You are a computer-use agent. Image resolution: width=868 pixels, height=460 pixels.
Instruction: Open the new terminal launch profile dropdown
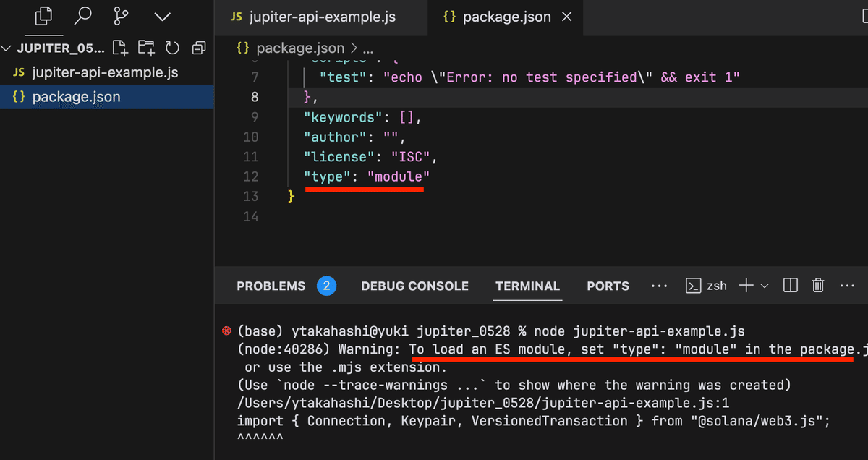click(x=765, y=286)
